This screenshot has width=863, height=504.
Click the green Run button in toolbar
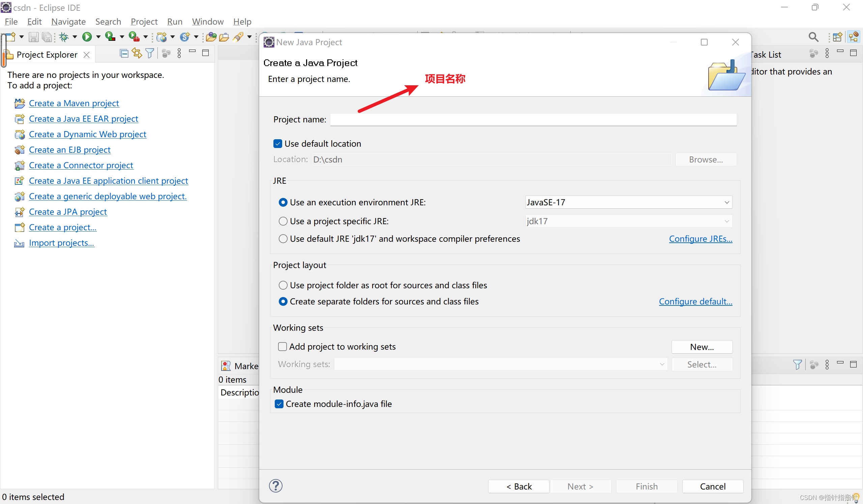[x=87, y=37]
